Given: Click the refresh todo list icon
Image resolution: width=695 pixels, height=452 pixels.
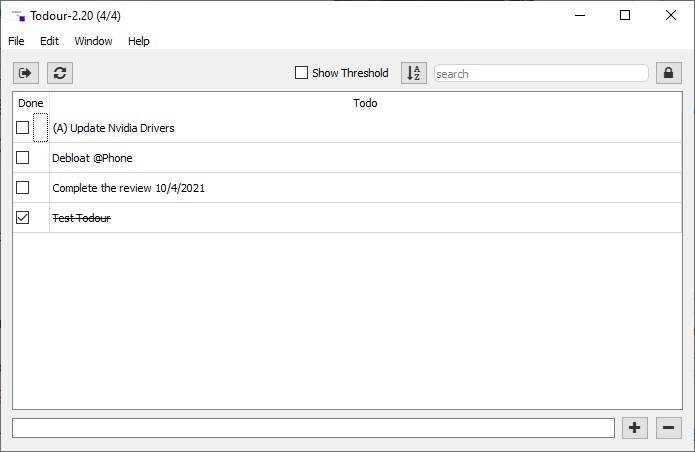Looking at the screenshot, I should 60,73.
